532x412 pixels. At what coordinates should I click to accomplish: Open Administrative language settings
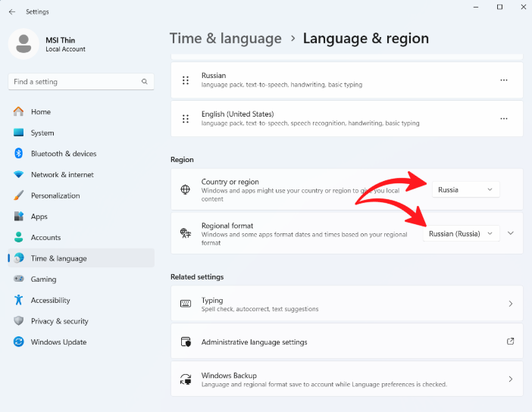(347, 342)
